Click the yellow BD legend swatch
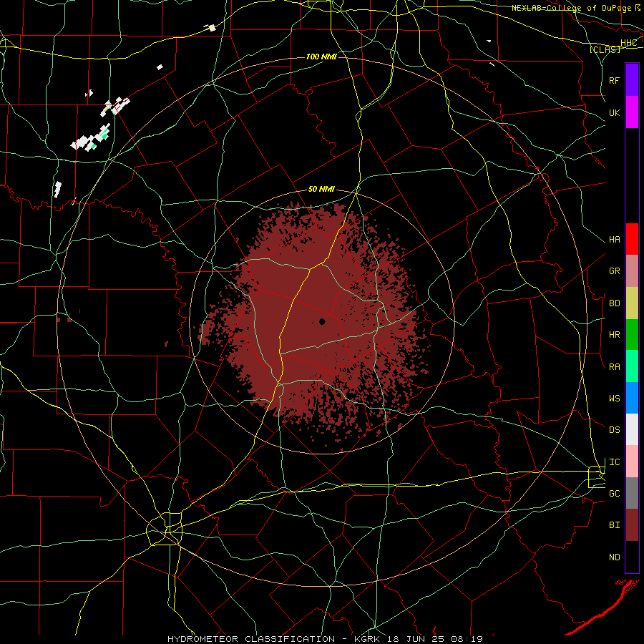 632,303
